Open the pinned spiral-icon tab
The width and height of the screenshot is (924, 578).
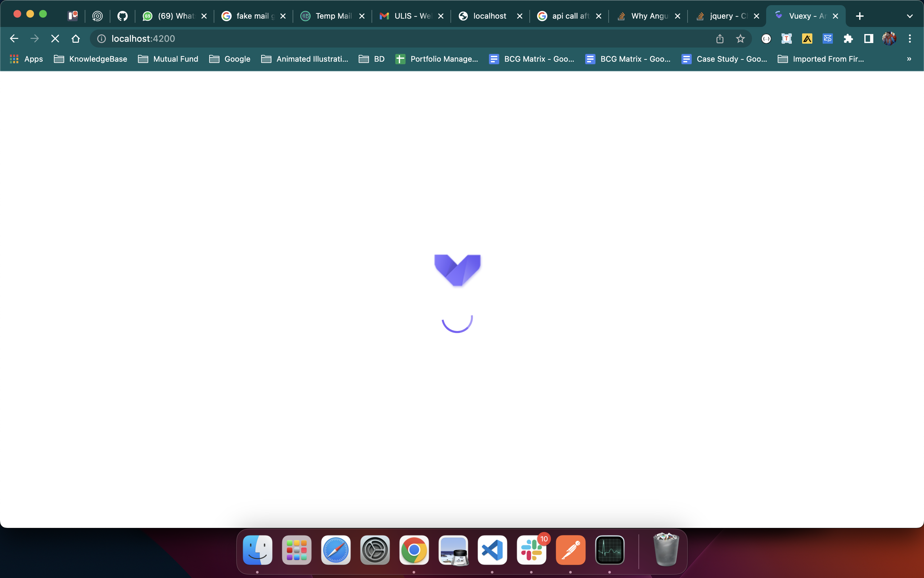pyautogui.click(x=97, y=16)
